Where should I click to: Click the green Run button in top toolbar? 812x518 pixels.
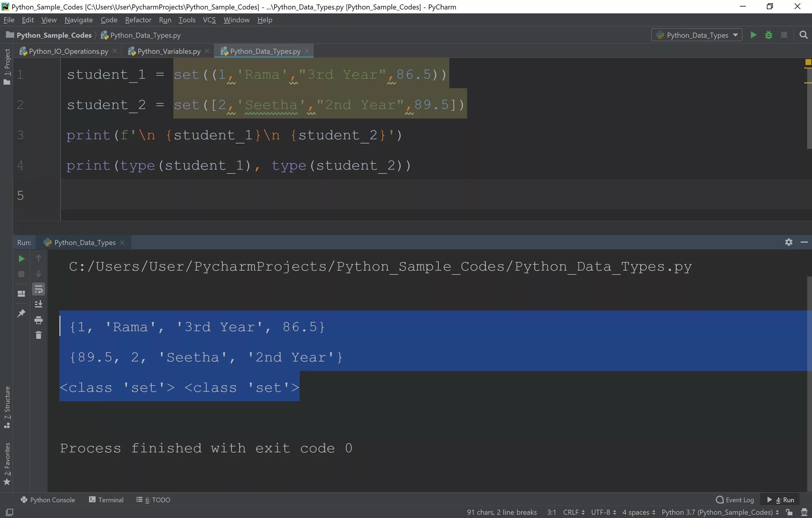(753, 35)
